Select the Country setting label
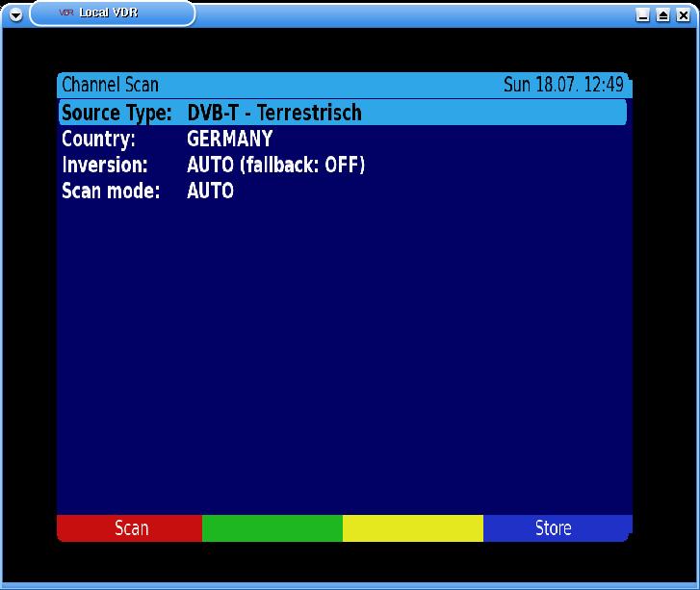This screenshot has height=590, width=700. (x=98, y=140)
